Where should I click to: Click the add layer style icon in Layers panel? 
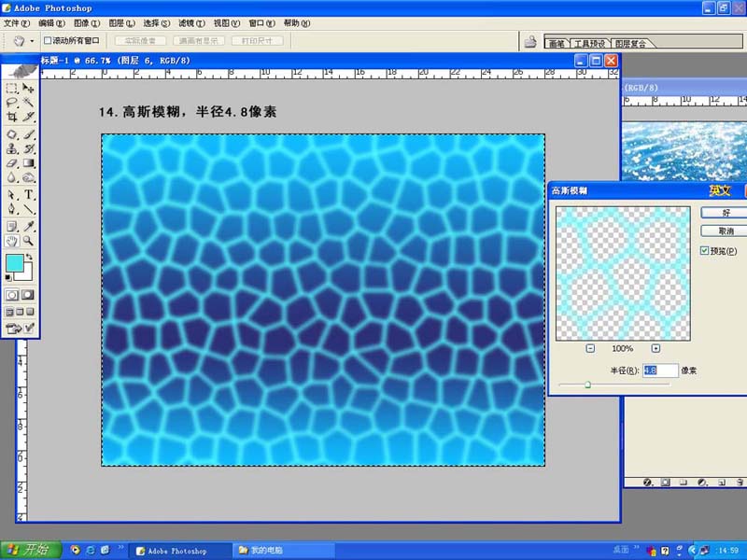pyautogui.click(x=647, y=483)
